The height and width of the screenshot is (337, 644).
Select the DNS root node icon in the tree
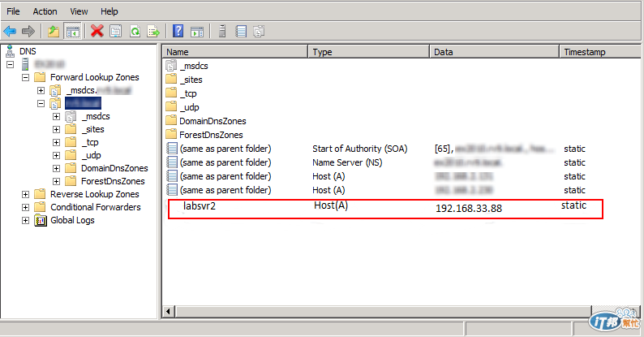10,51
